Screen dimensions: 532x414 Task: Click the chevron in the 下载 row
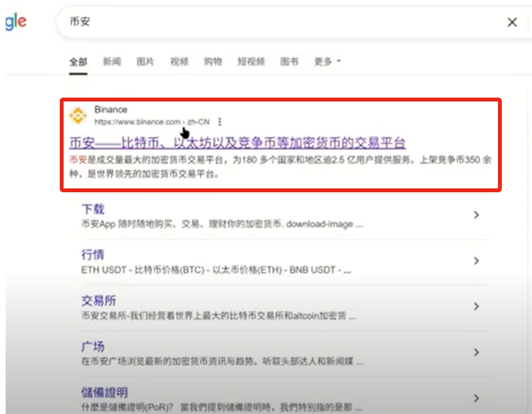pos(477,215)
